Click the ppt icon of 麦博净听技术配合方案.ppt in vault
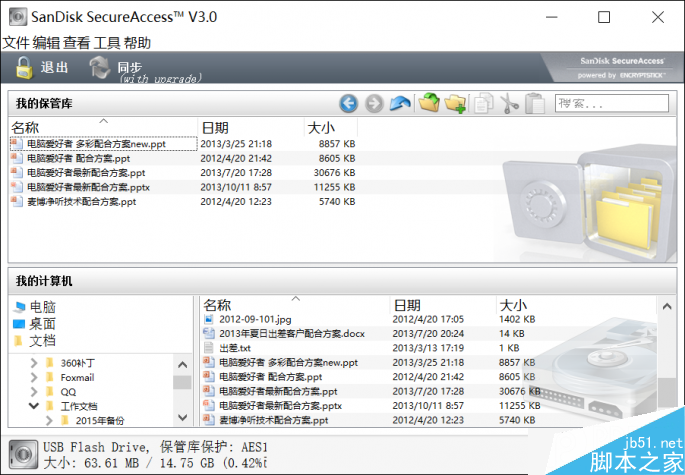Screen dimensions: 685x475 (x=17, y=201)
